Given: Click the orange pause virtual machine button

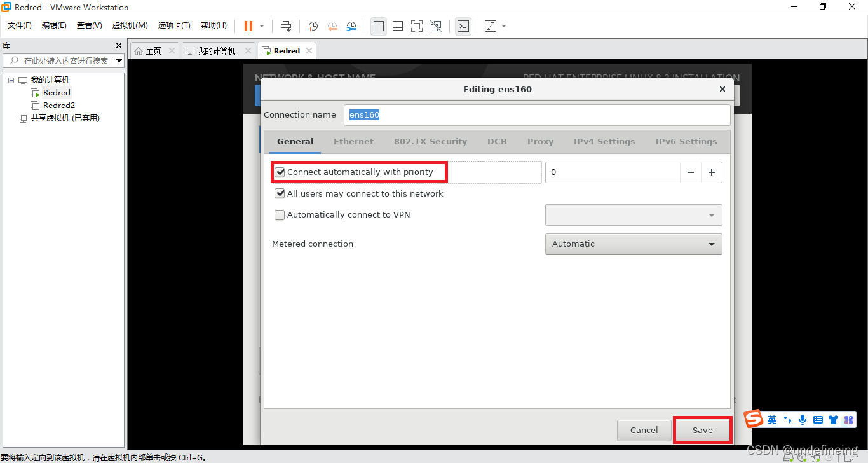Looking at the screenshot, I should point(248,26).
